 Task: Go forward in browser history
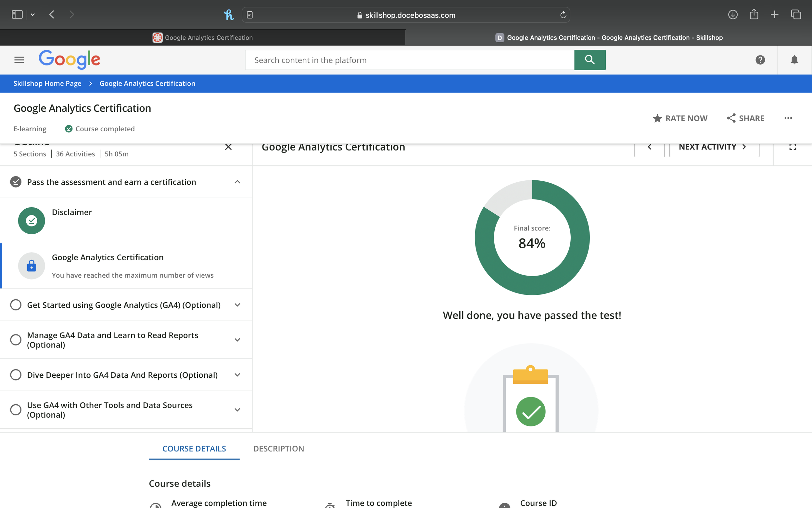tap(71, 14)
